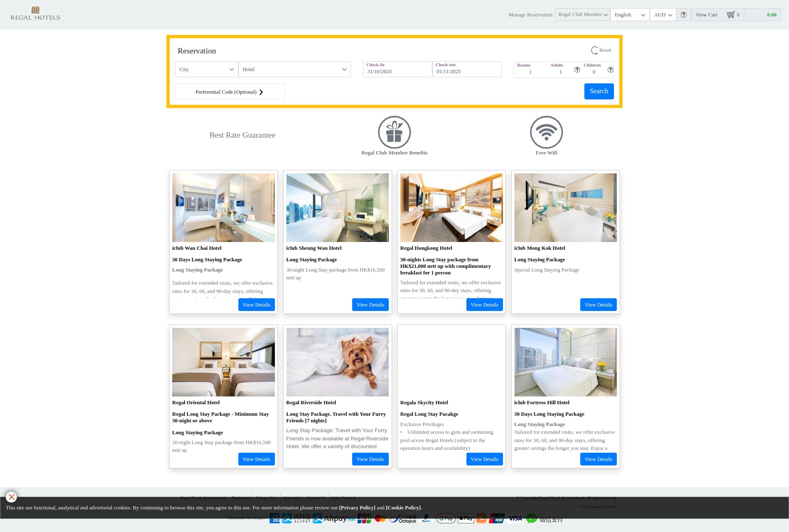789x532 pixels.
Task: View Details for iclub Wan Chai Hotel
Action: pos(256,305)
